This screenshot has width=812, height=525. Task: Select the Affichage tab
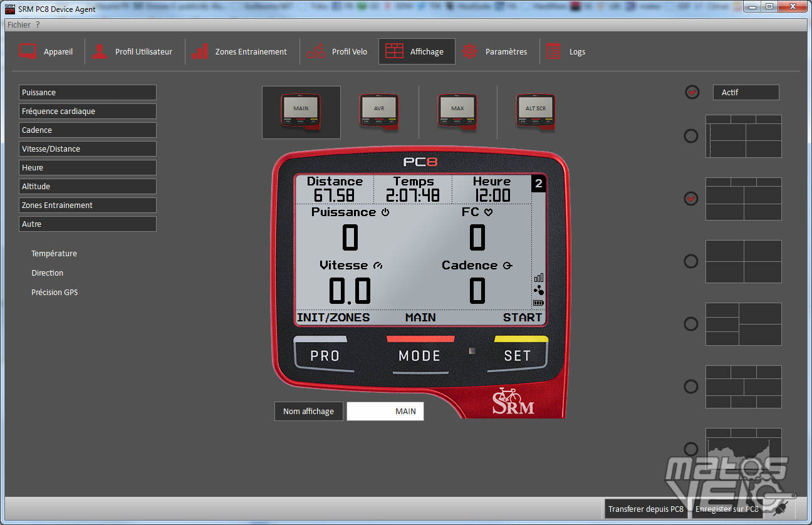pyautogui.click(x=417, y=51)
